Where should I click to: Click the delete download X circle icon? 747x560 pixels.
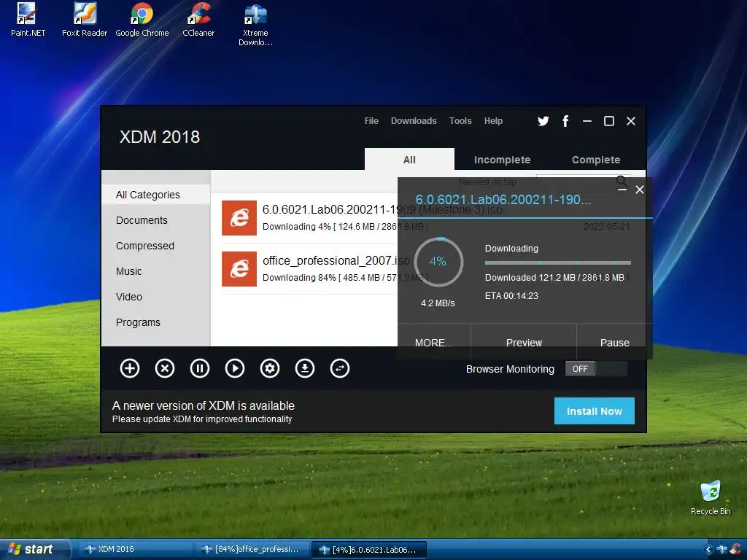[165, 368]
